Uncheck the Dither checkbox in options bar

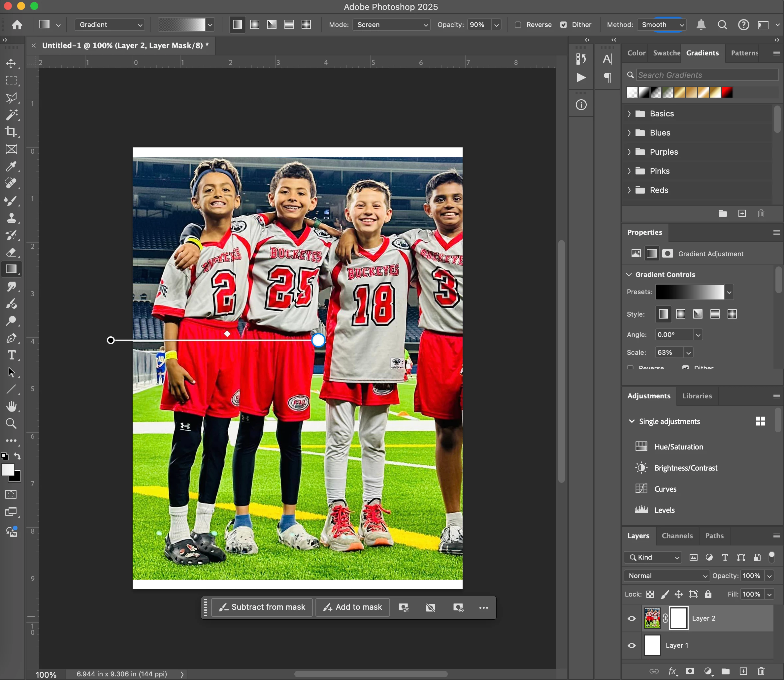[x=563, y=25]
